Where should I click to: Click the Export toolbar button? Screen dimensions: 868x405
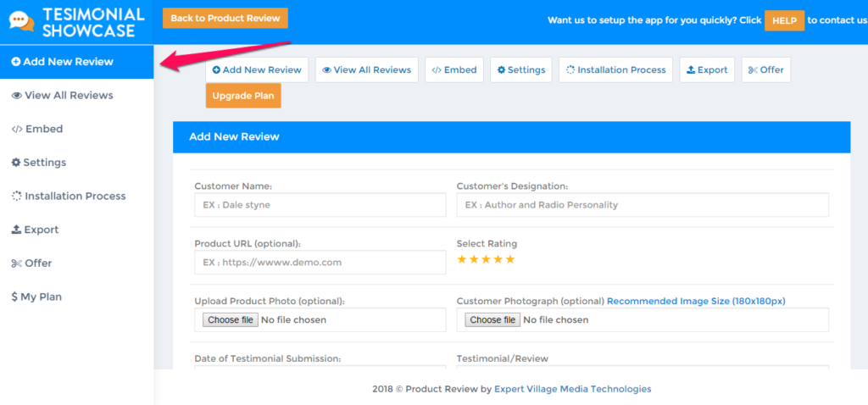pyautogui.click(x=707, y=69)
